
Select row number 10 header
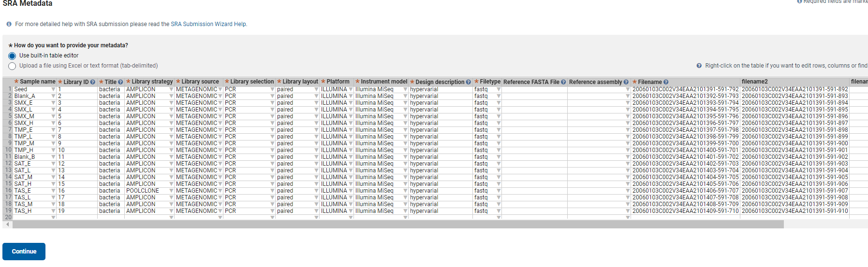tap(8, 150)
